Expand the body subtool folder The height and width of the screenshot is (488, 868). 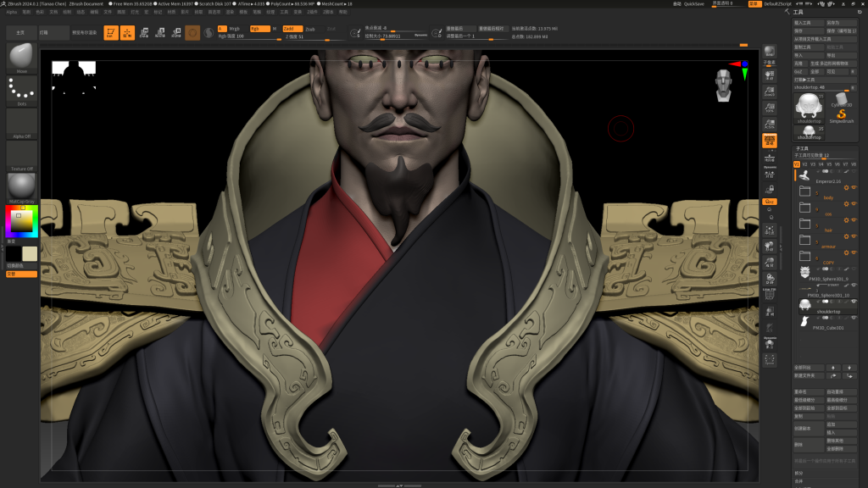point(805,191)
